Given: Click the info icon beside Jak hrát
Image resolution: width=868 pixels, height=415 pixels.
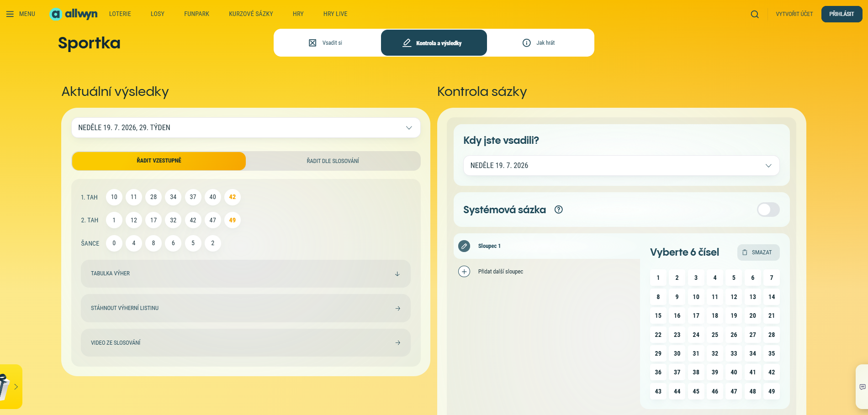Looking at the screenshot, I should click(527, 43).
